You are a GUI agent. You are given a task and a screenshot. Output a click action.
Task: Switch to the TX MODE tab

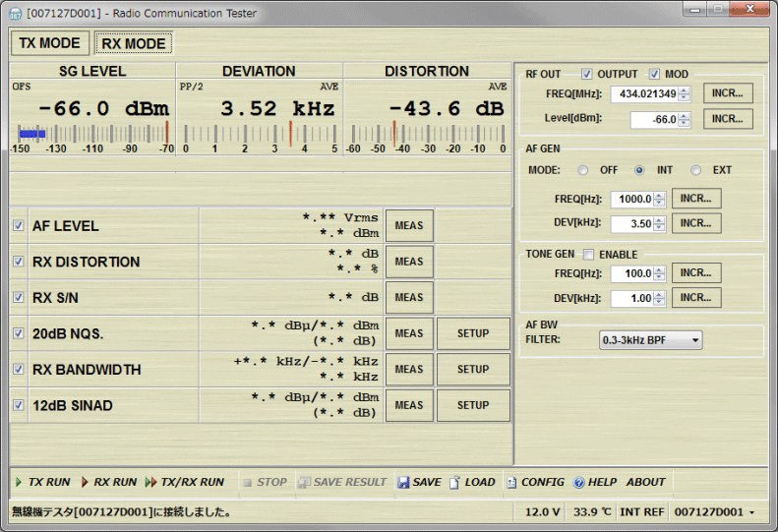(x=49, y=43)
